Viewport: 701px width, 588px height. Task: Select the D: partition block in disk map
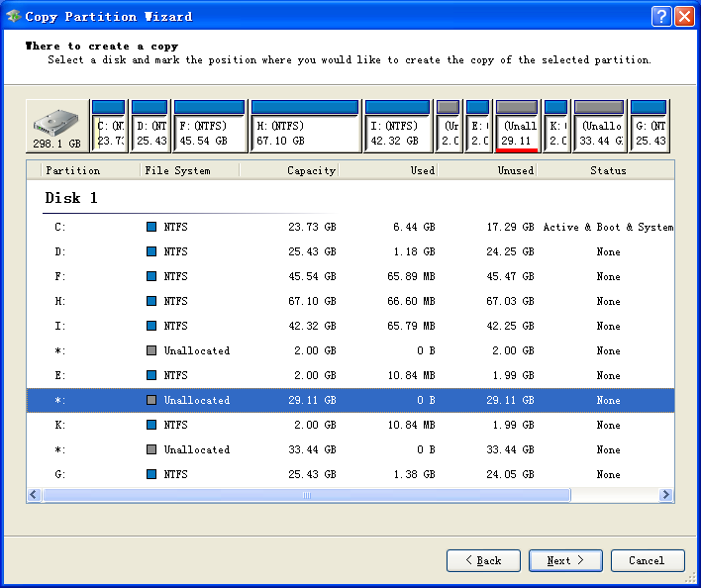150,127
